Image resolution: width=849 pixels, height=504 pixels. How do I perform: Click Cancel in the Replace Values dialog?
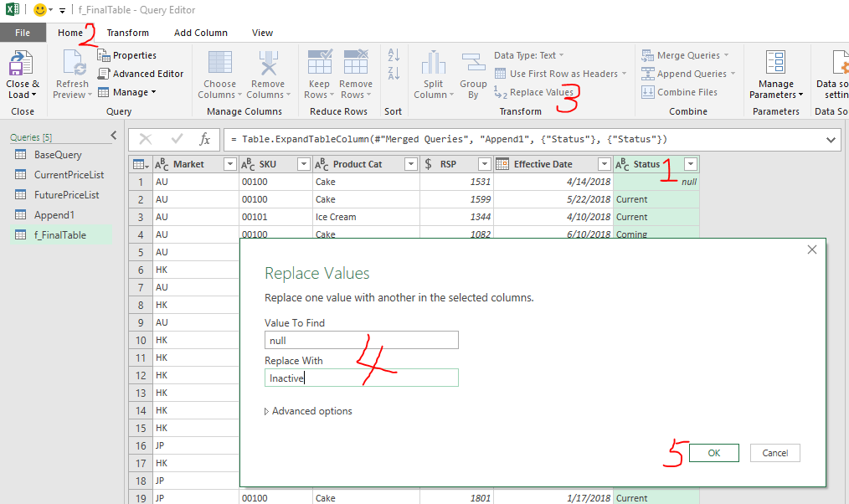tap(774, 453)
